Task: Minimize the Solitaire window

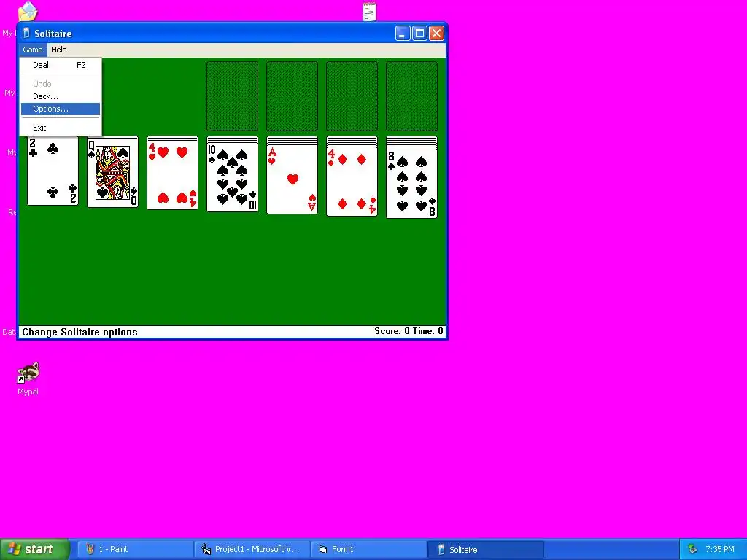Action: click(403, 34)
